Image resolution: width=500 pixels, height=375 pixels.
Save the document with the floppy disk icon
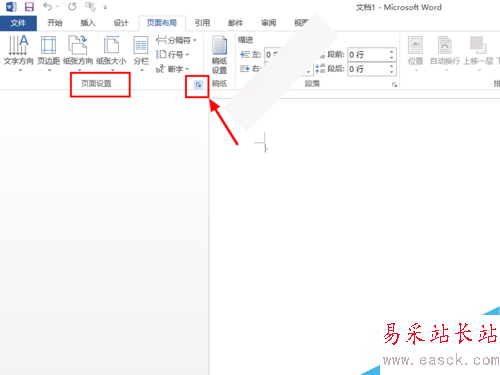pyautogui.click(x=29, y=7)
